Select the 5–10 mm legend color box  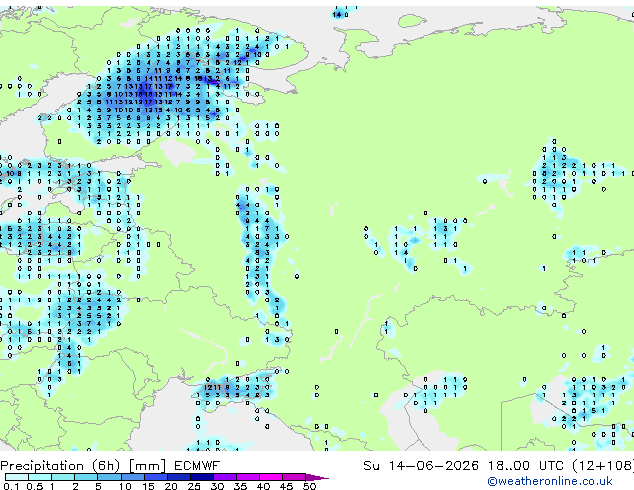pyautogui.click(x=109, y=477)
